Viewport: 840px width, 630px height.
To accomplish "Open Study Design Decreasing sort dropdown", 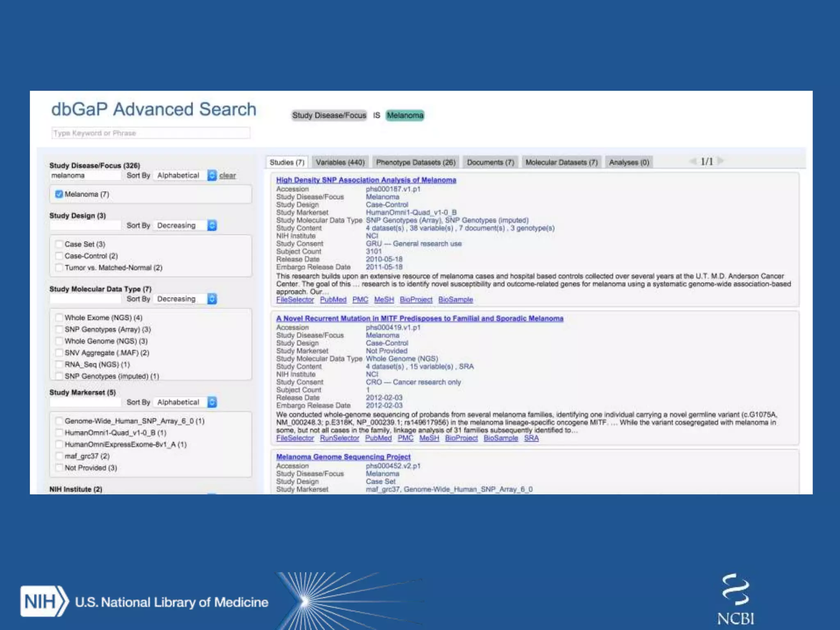I will point(212,226).
